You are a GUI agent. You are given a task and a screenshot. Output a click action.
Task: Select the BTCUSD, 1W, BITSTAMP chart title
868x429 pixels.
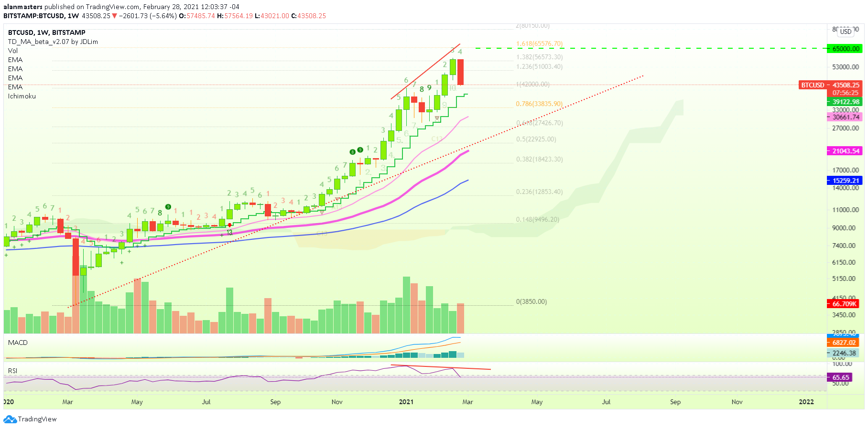(47, 32)
